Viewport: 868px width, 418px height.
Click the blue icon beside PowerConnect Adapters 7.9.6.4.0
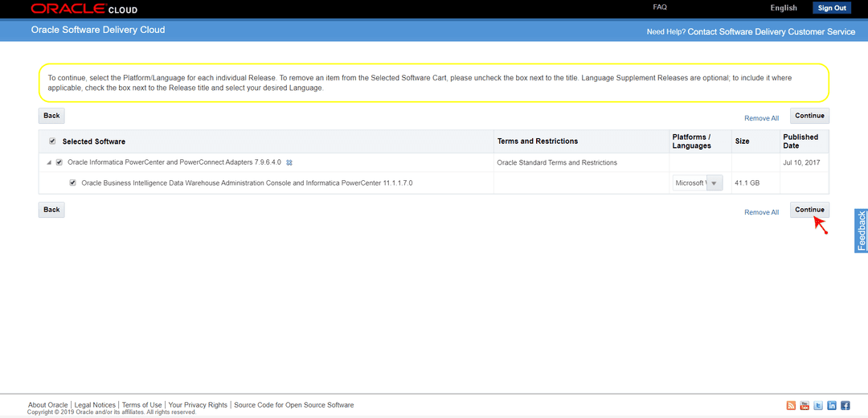coord(289,162)
